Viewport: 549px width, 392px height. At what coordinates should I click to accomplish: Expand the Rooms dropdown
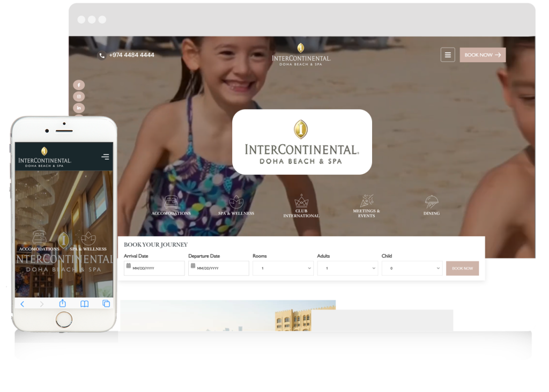pos(283,268)
